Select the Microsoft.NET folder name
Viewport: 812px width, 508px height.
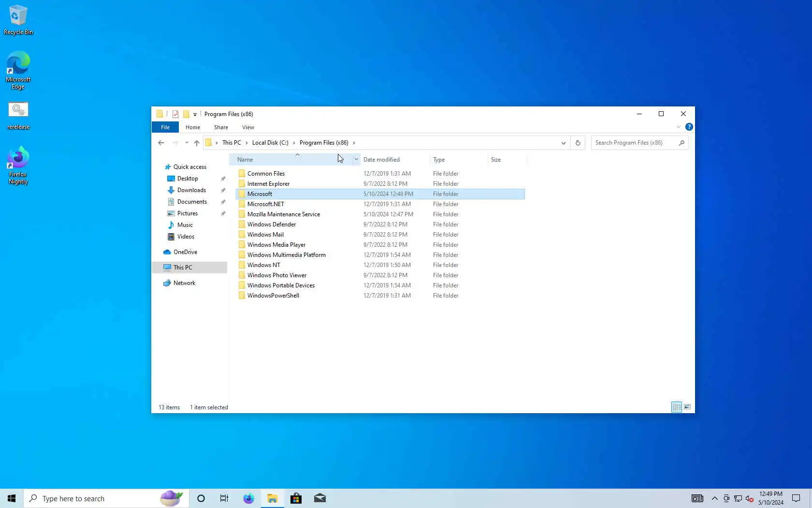pos(266,204)
